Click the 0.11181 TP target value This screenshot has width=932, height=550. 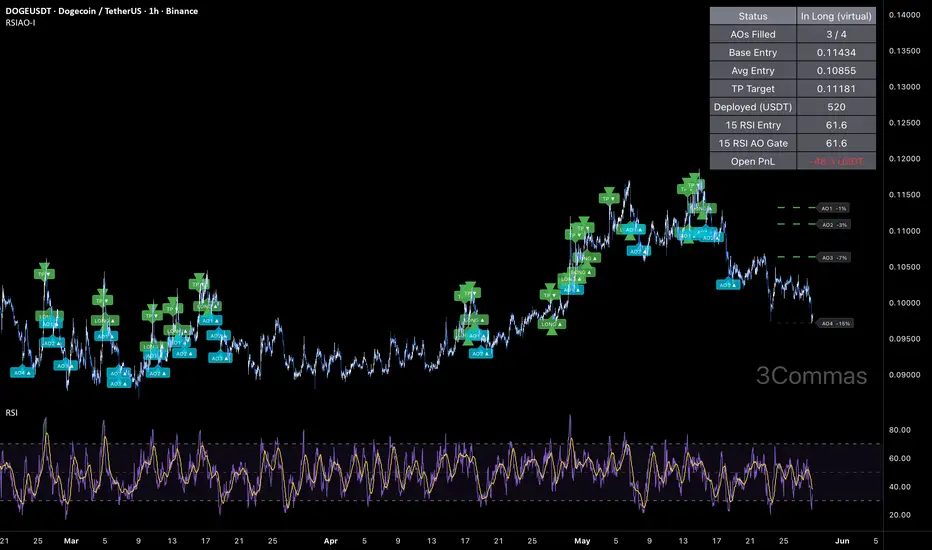(x=836, y=89)
